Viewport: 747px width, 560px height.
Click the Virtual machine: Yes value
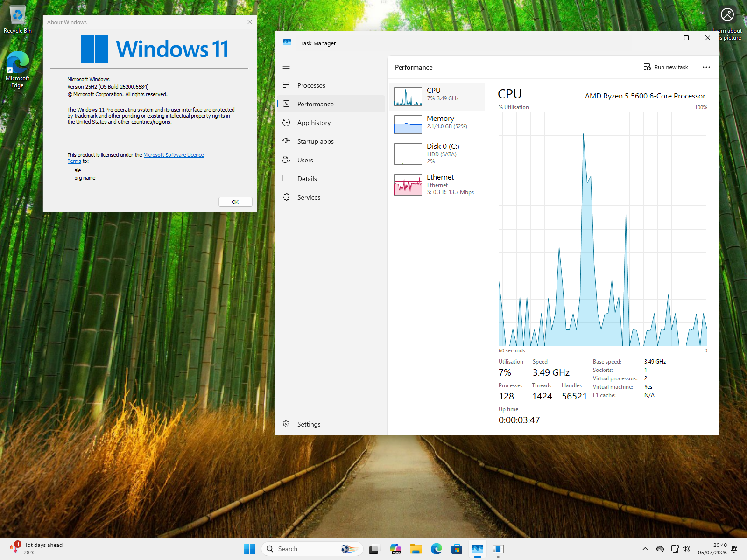click(648, 387)
